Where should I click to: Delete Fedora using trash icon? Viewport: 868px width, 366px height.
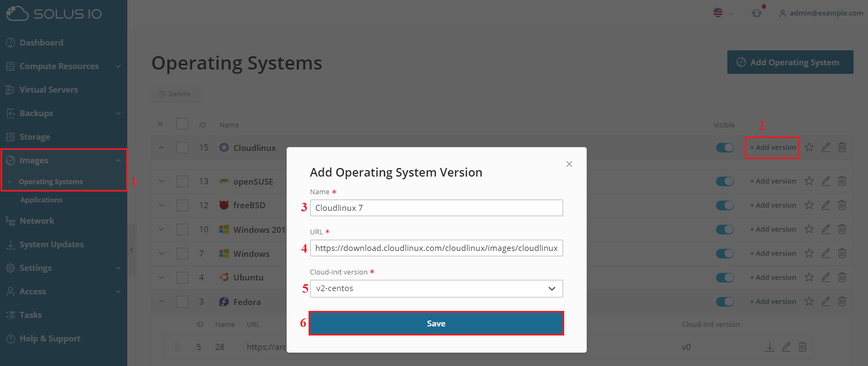pyautogui.click(x=842, y=301)
